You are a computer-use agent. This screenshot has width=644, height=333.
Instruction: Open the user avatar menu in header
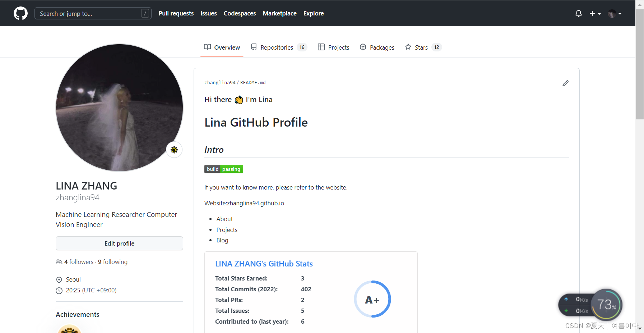615,14
